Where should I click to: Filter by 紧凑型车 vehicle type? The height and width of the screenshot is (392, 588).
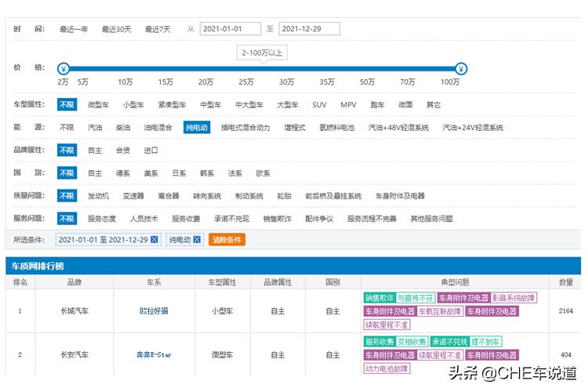coord(172,104)
